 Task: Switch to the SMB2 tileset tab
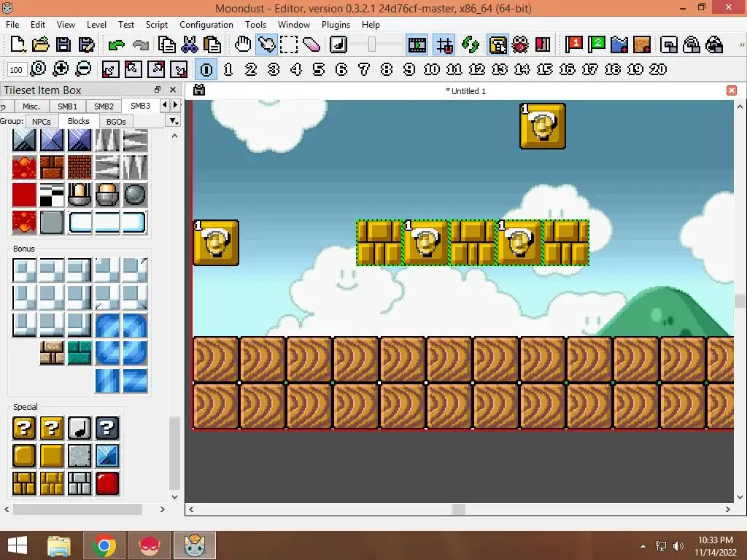pos(104,106)
